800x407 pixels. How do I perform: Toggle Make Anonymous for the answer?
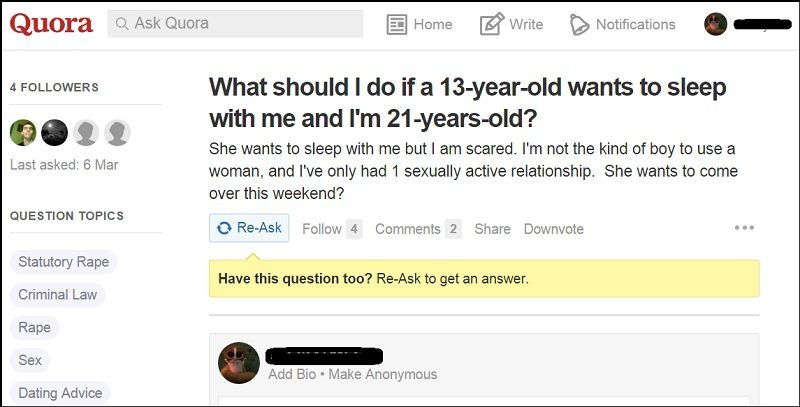[x=383, y=374]
